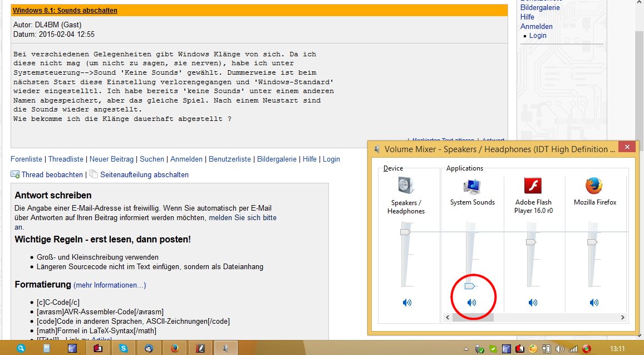
Task: Click the paint palette tray icon
Action: pos(533,349)
